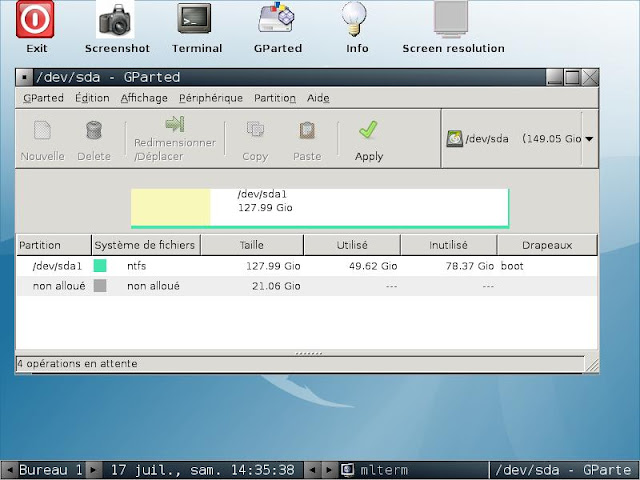Open the Édition menu
Image resolution: width=640 pixels, height=480 pixels.
pos(92,98)
